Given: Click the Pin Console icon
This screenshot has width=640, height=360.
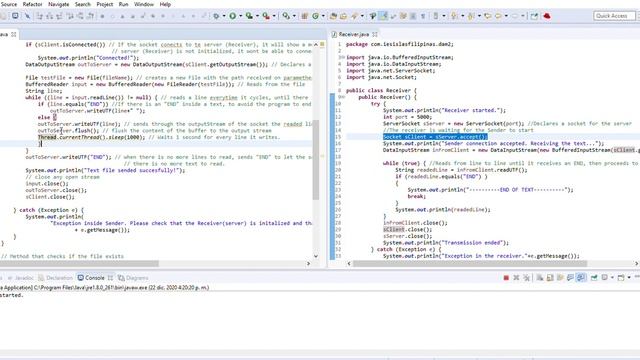Looking at the screenshot, I should click(594, 278).
